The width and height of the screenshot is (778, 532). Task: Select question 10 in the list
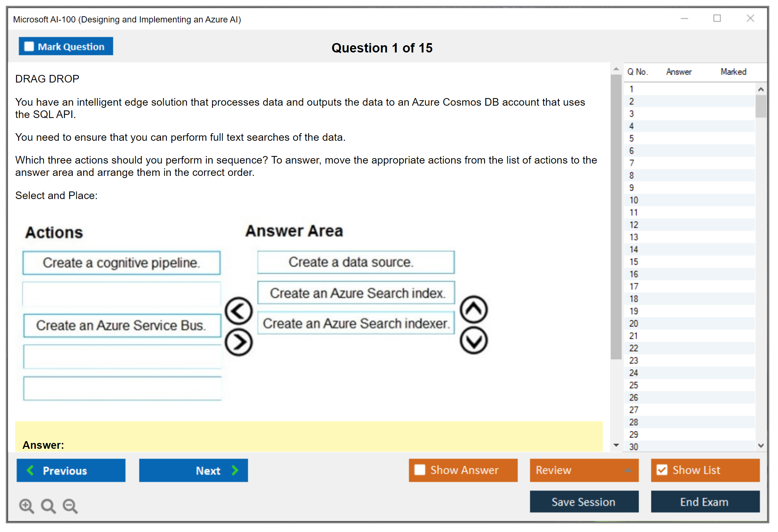[x=634, y=200]
